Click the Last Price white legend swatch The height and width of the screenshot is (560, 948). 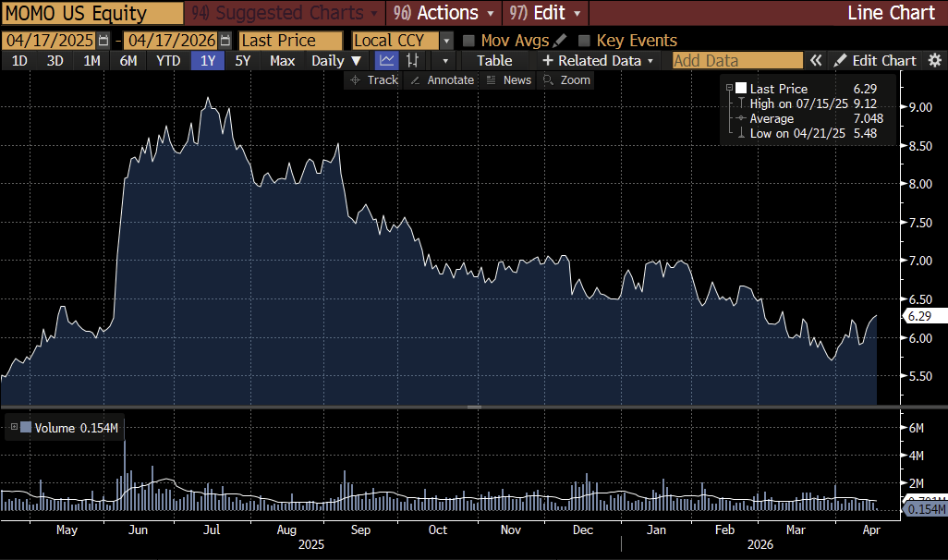coord(741,89)
